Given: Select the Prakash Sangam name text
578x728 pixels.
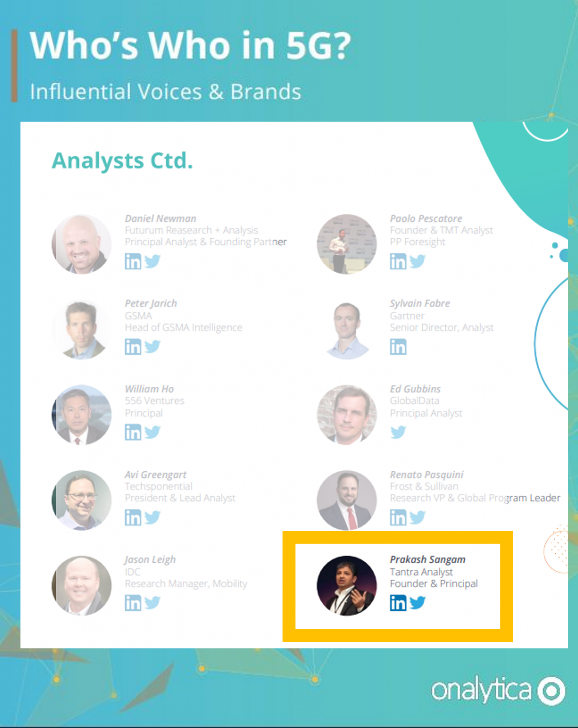Looking at the screenshot, I should point(427,560).
